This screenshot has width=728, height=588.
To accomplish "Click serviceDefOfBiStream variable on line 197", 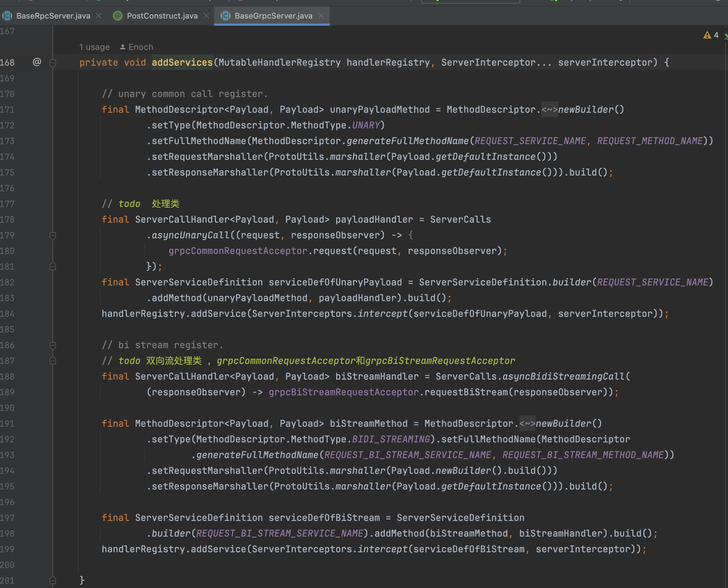I will [x=324, y=518].
